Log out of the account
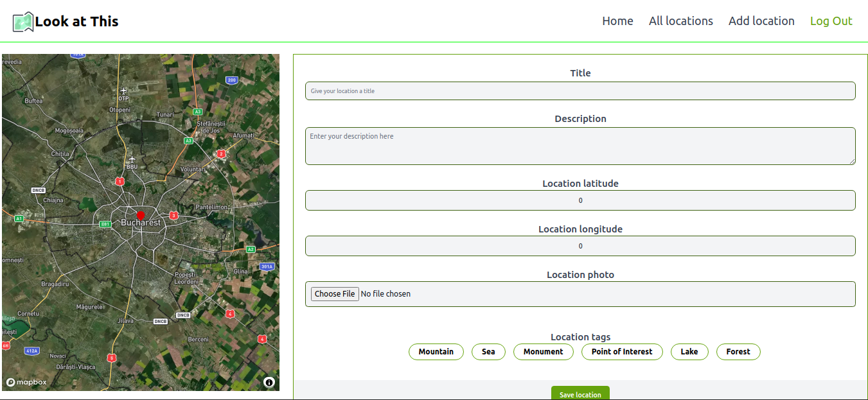The height and width of the screenshot is (400, 868). tap(831, 21)
